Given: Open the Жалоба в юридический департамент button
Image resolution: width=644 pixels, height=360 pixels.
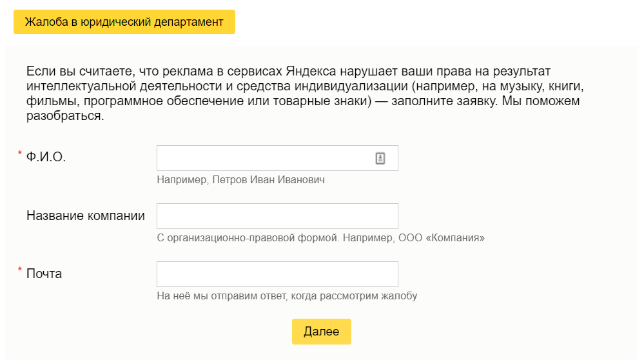Looking at the screenshot, I should tap(124, 22).
